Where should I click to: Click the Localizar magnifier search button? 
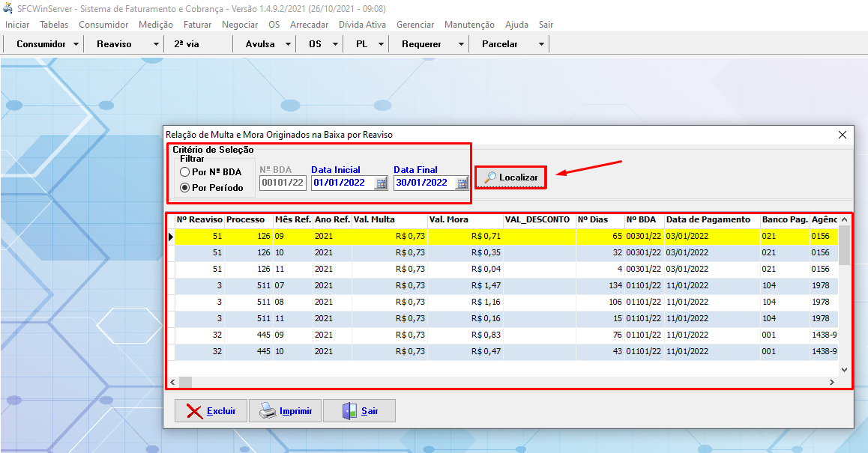point(511,177)
